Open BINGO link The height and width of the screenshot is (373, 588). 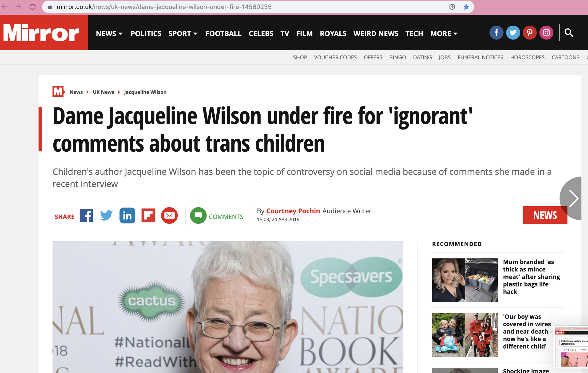(397, 57)
